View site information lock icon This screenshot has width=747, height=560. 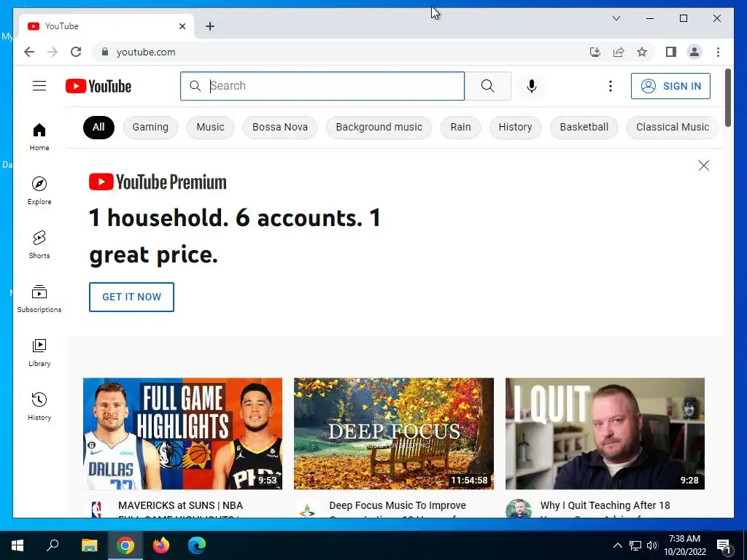(105, 52)
